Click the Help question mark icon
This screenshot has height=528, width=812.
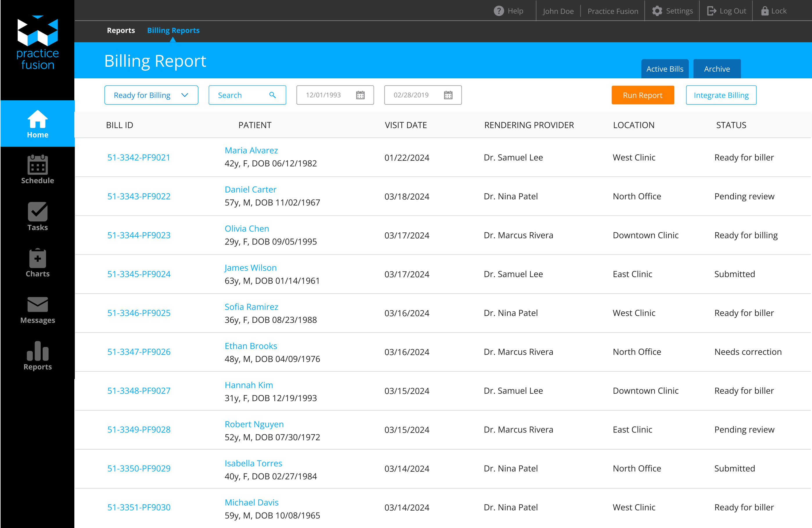coord(498,11)
